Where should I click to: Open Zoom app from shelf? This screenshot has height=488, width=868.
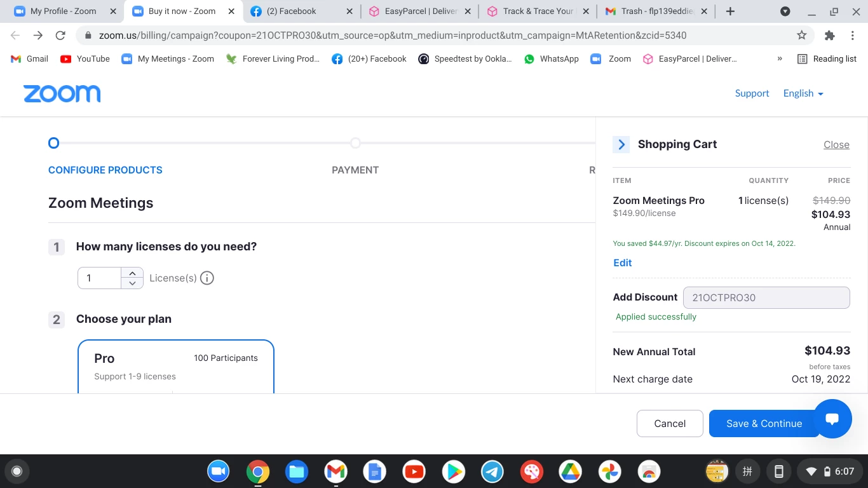click(x=219, y=471)
